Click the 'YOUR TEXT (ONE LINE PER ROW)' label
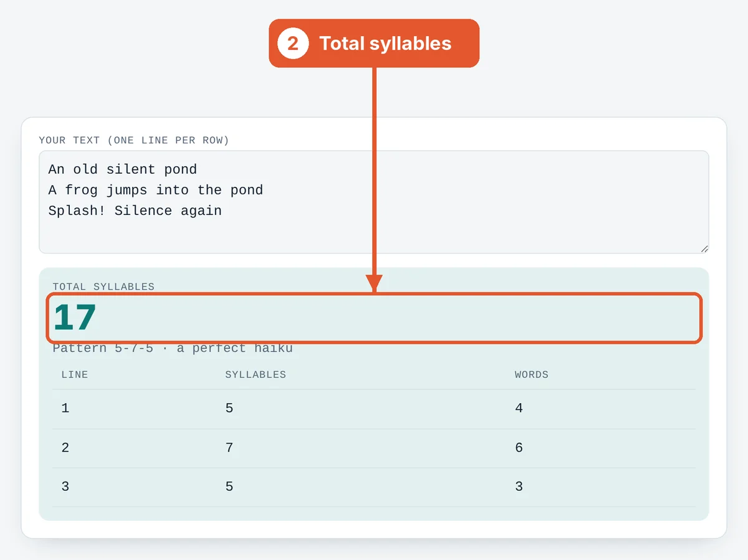The height and width of the screenshot is (560, 748). [x=134, y=140]
